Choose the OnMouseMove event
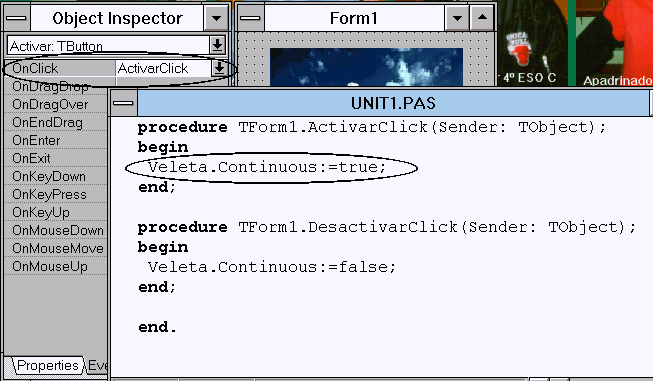653x381 pixels. [56, 248]
